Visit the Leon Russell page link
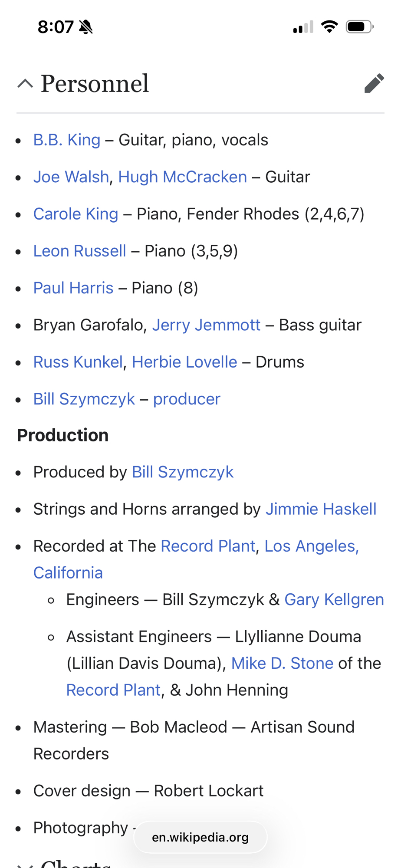The height and width of the screenshot is (868, 401). [80, 251]
